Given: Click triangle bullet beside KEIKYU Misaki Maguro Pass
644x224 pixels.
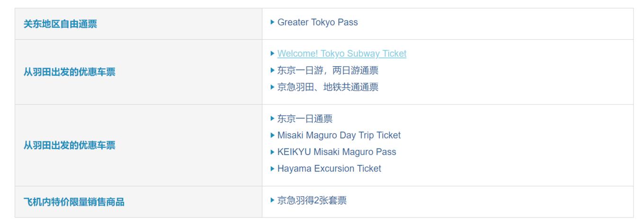Looking at the screenshot, I should click(x=272, y=151).
